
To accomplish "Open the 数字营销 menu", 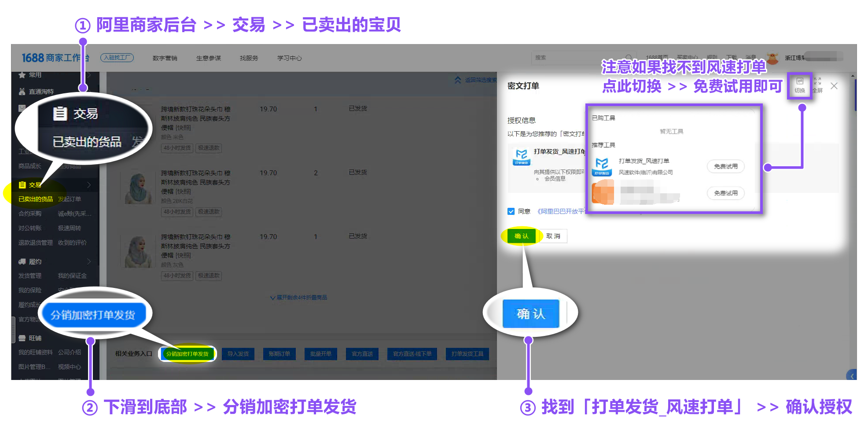I will pos(165,58).
